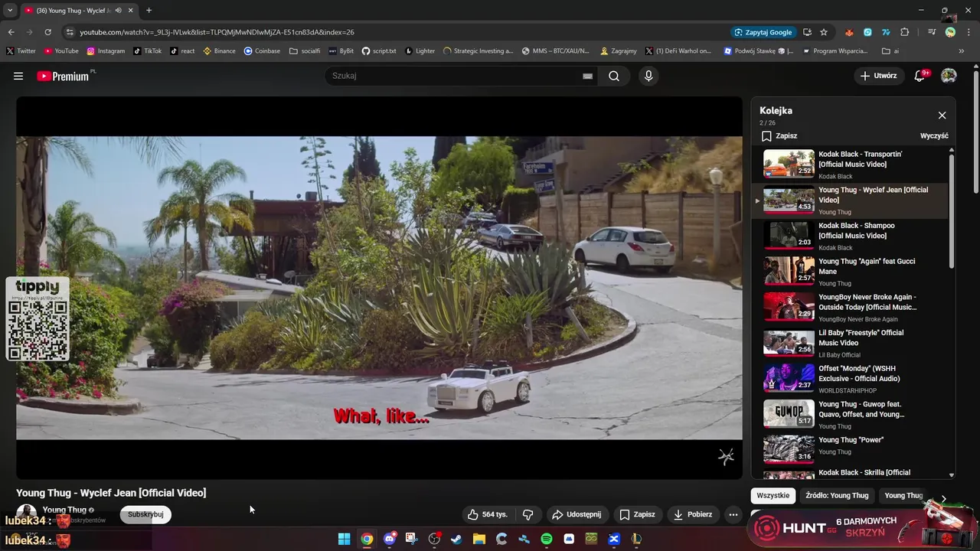
Task: Open the Windows Start menu
Action: tap(345, 539)
